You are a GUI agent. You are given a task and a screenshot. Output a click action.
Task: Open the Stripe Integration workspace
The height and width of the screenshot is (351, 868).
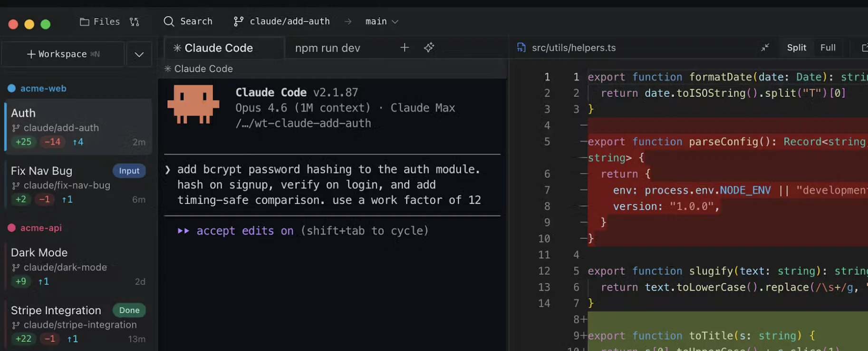(78, 324)
